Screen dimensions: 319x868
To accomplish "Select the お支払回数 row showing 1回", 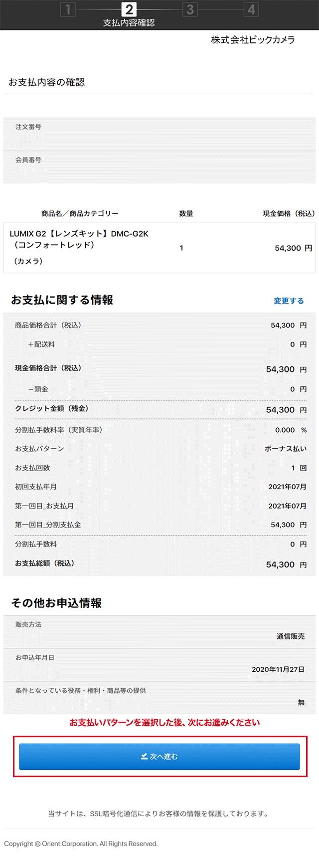I will click(x=159, y=468).
